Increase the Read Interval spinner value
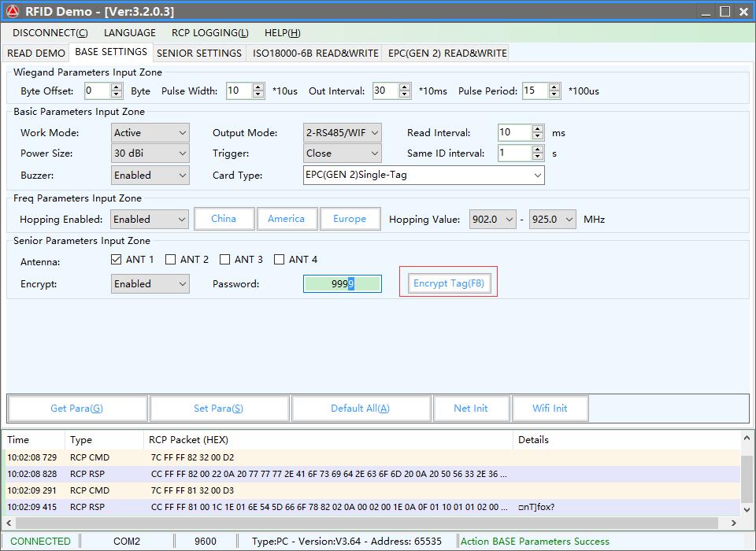 [x=538, y=128]
